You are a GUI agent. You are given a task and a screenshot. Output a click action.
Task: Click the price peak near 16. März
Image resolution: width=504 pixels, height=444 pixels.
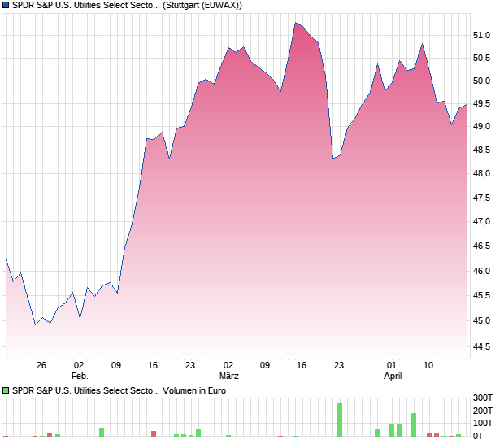(x=296, y=23)
